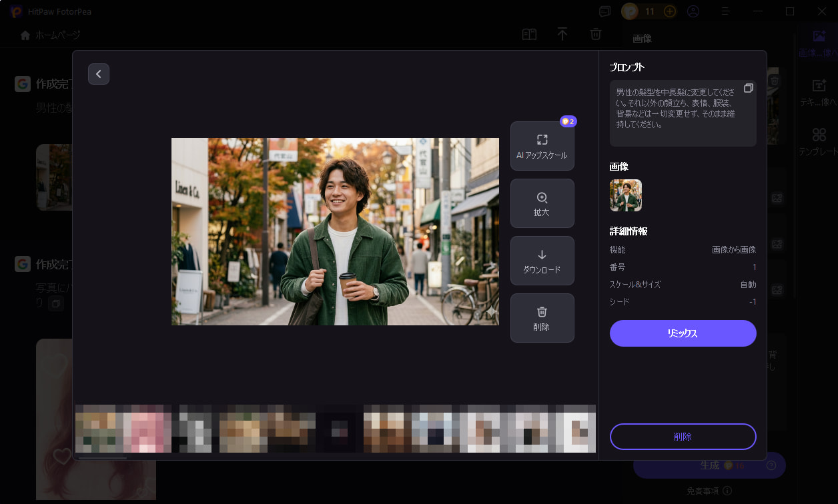Click the main generated image of the man

tap(335, 231)
